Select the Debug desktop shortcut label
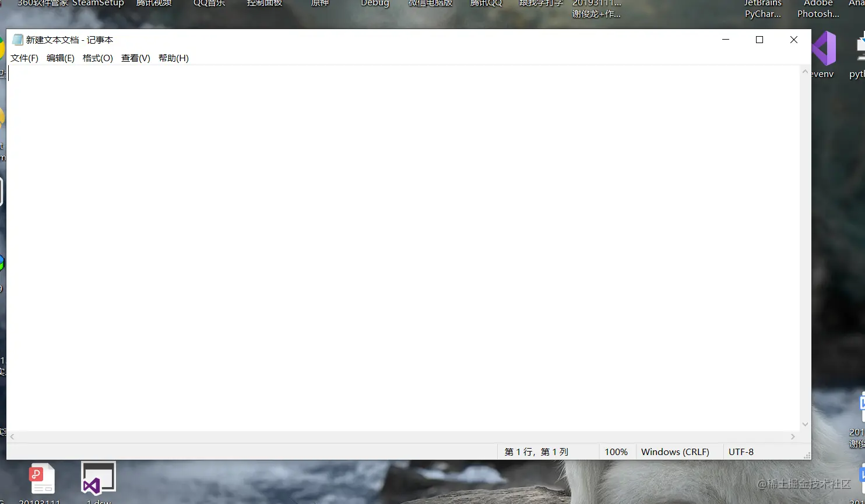 coord(375,3)
